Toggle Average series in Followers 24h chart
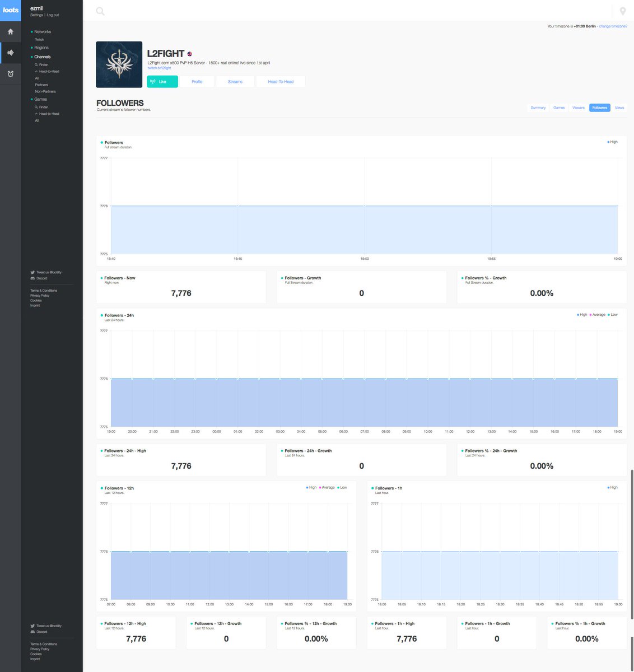 [x=598, y=315]
